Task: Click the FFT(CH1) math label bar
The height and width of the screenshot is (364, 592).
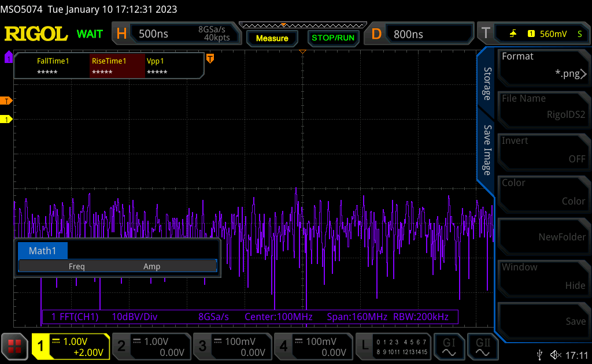Action: 250,317
